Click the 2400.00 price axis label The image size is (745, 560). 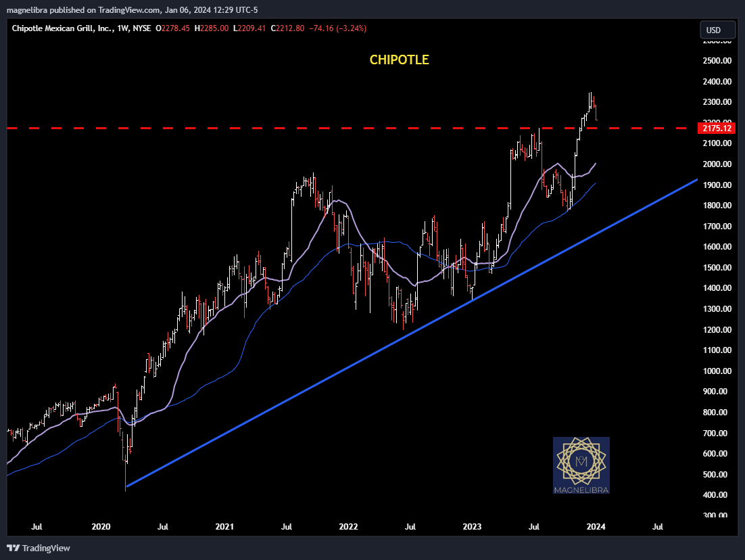[x=717, y=81]
